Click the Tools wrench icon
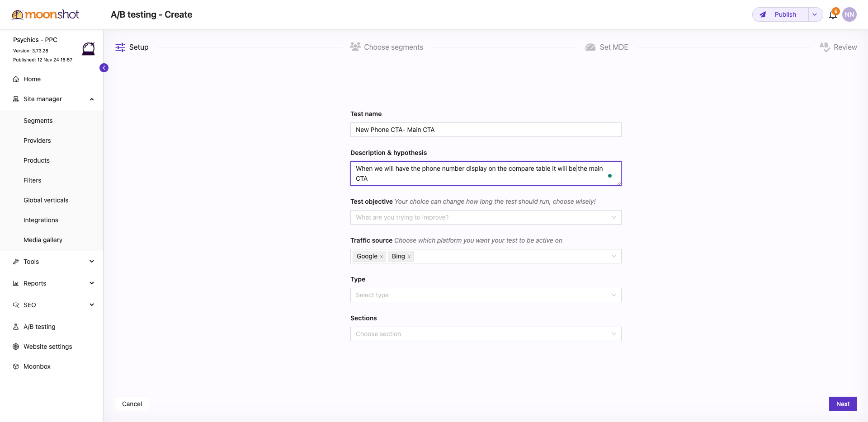The width and height of the screenshot is (868, 422). [x=16, y=262]
